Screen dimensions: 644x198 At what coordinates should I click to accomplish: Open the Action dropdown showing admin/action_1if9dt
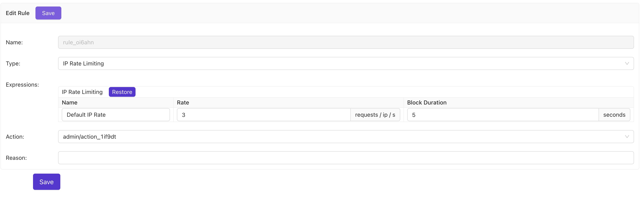click(345, 137)
